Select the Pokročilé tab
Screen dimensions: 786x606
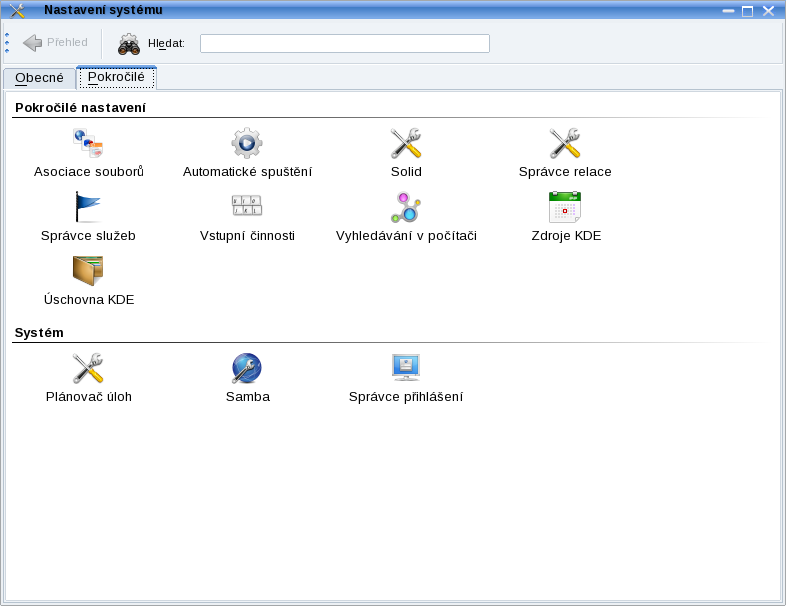point(116,77)
